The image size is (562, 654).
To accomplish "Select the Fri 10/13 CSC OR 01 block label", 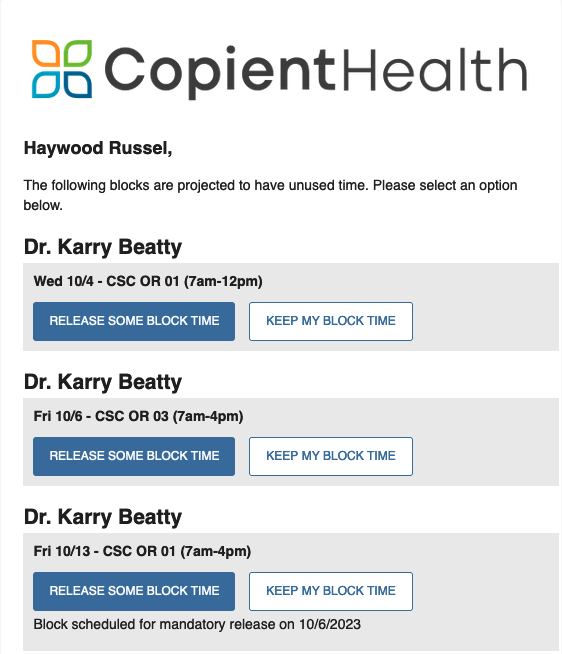I will 142,551.
